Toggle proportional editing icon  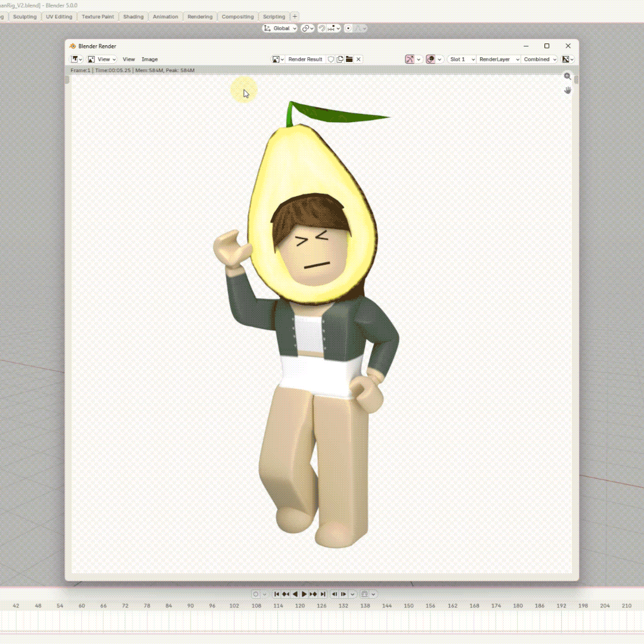pyautogui.click(x=348, y=29)
